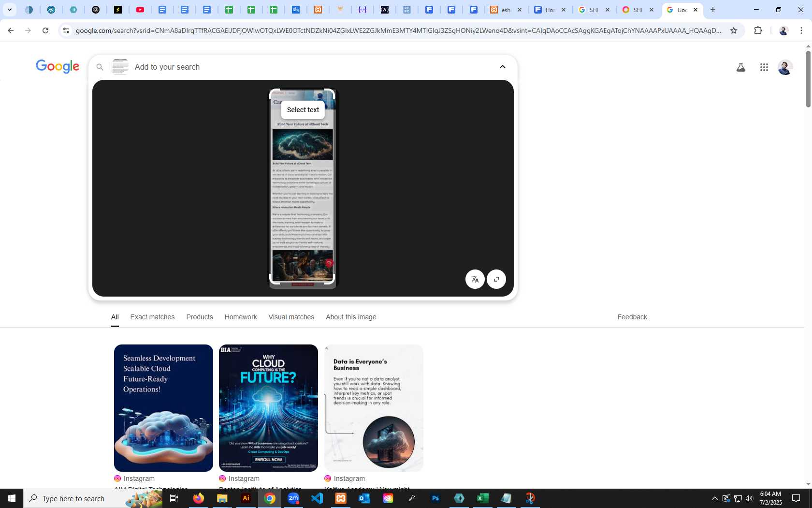Click Instagram source under Seamless Development card
The image size is (812, 508).
(x=134, y=478)
